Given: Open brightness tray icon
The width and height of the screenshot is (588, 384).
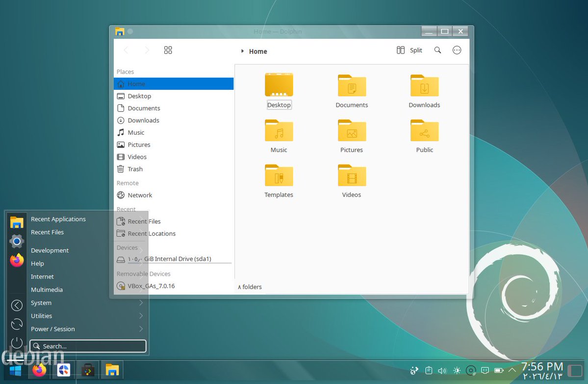Looking at the screenshot, I should pyautogui.click(x=457, y=370).
